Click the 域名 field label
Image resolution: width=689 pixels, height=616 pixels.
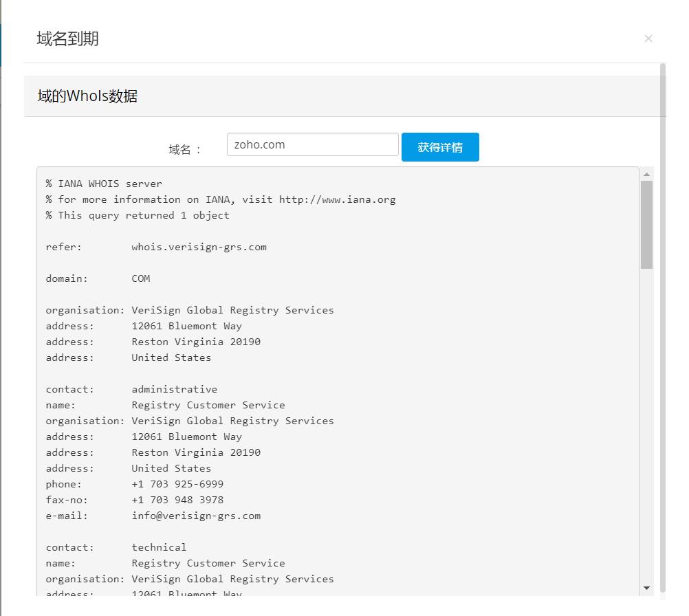184,149
